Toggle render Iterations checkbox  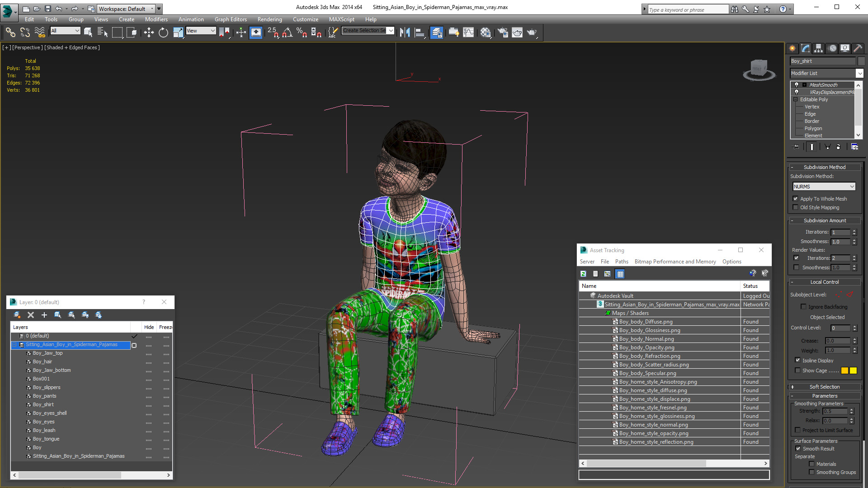[797, 258]
